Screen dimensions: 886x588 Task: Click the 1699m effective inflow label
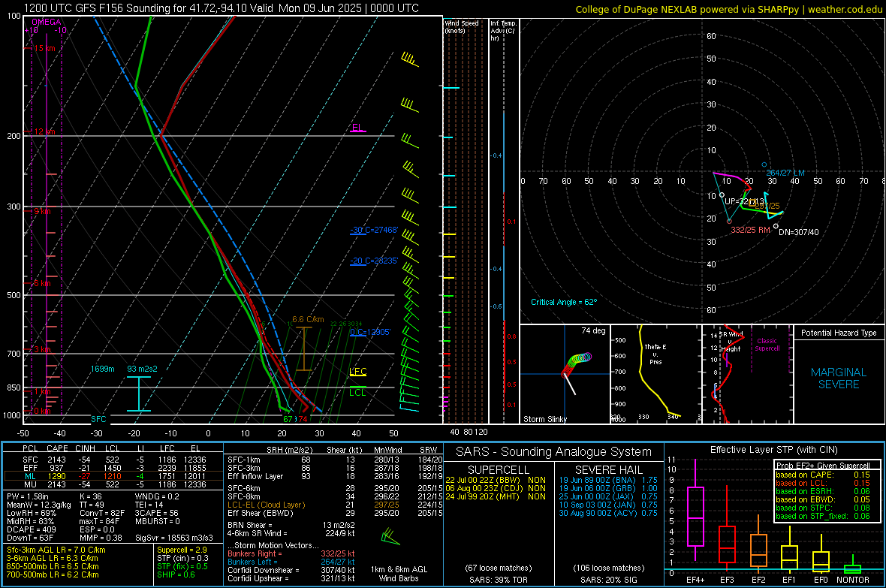coord(102,369)
